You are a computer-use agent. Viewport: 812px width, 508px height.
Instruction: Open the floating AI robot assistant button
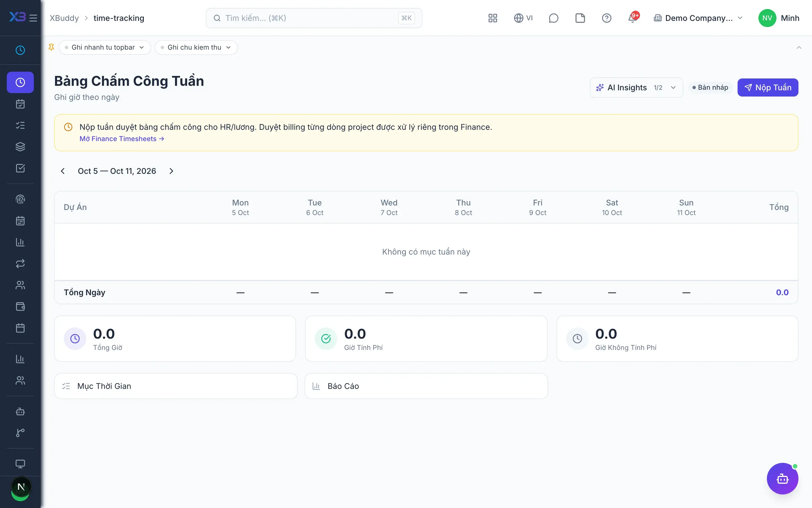click(782, 478)
